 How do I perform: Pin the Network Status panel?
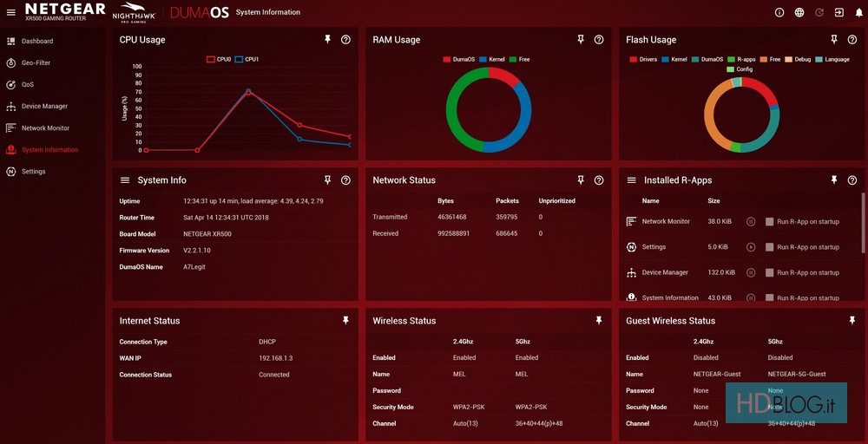[581, 180]
